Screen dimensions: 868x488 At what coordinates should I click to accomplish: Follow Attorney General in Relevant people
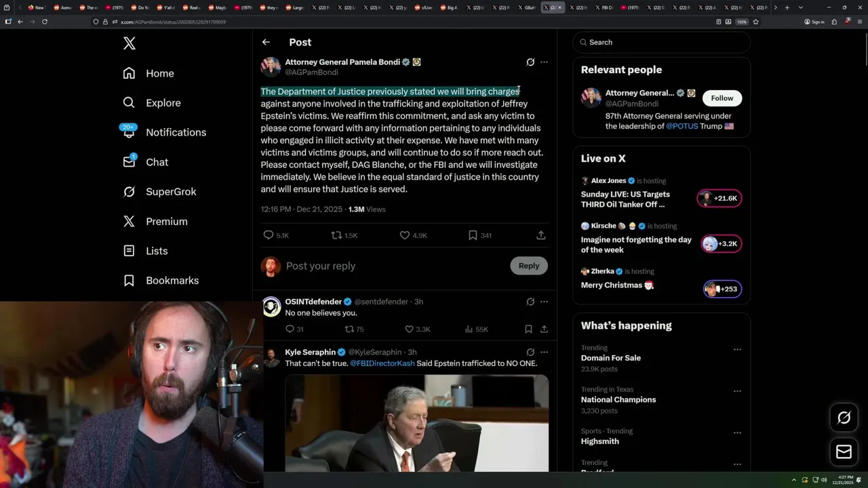pyautogui.click(x=722, y=98)
